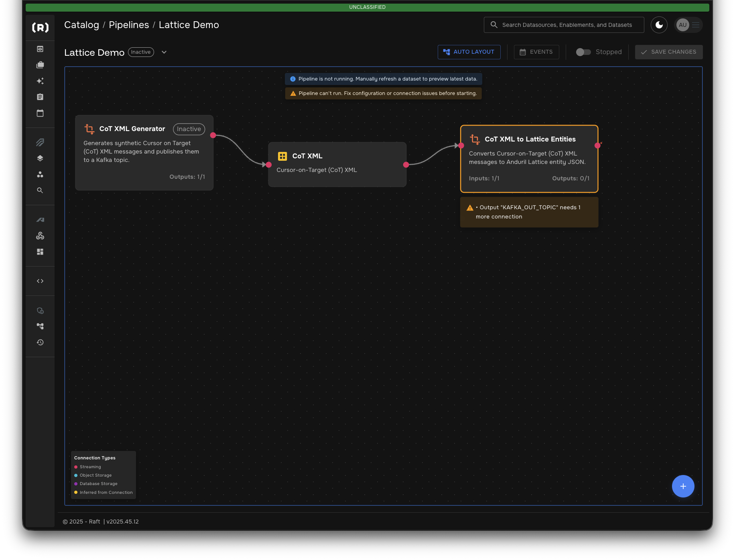The width and height of the screenshot is (735, 560).
Task: Click the Pipelines breadcrumb link
Action: 129,25
